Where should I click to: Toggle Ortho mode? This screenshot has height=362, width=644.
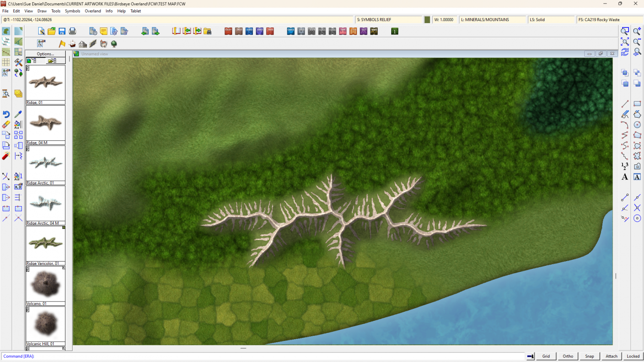tap(568, 356)
